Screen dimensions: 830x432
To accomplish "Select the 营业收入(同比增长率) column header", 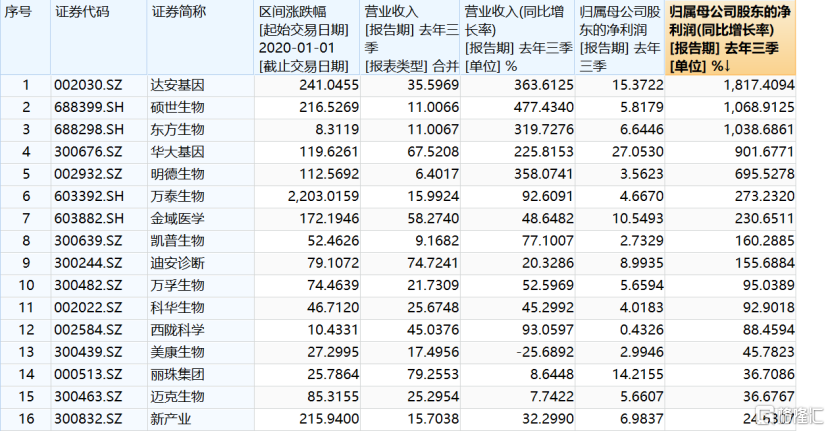I will pos(518,38).
